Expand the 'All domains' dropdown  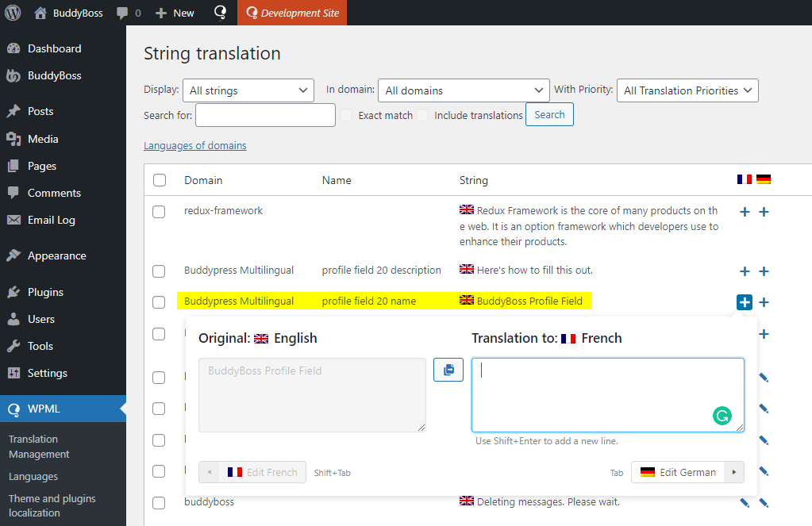(x=464, y=90)
